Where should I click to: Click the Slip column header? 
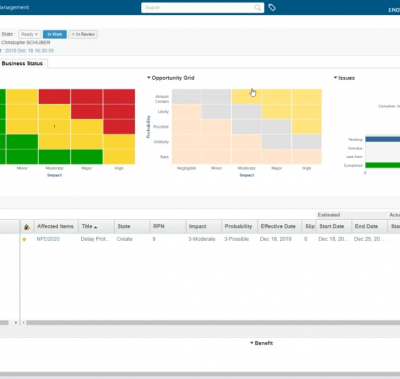(309, 226)
